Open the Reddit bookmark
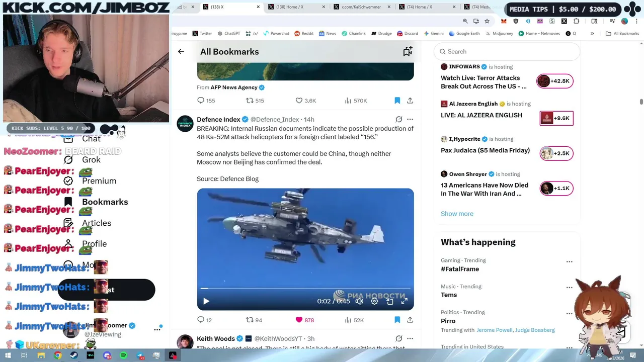This screenshot has width=644, height=362. click(x=304, y=34)
